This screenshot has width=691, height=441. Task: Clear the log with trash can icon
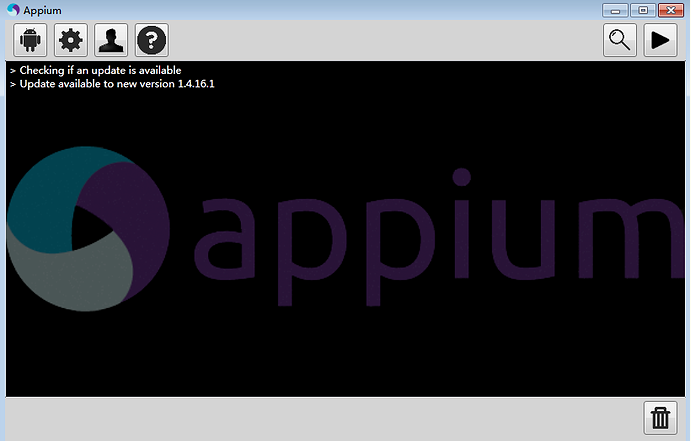(660, 418)
